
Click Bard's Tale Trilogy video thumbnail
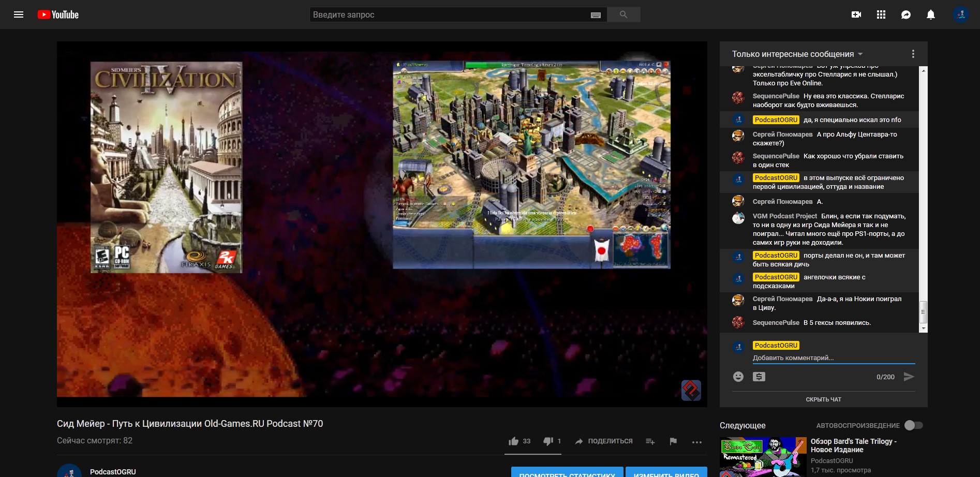click(x=763, y=457)
